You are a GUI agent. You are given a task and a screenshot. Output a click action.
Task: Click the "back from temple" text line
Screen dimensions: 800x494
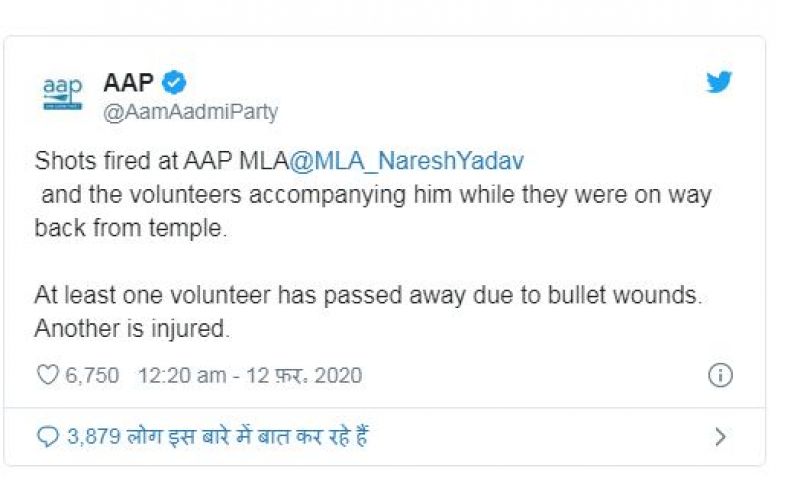(130, 227)
